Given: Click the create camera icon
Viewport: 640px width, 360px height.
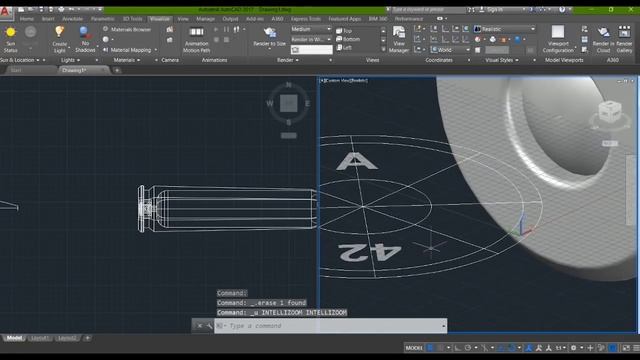Looking at the screenshot, I should click(x=169, y=29).
